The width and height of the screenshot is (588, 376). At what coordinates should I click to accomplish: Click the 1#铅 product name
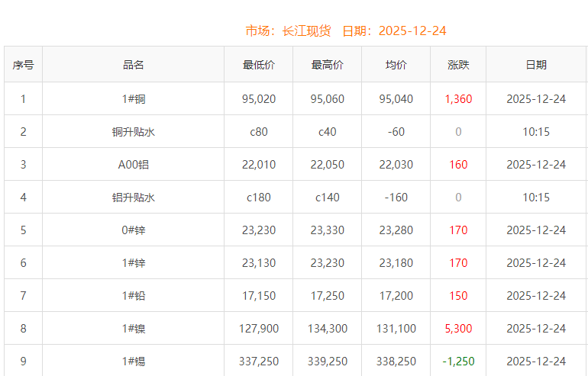coord(133,296)
